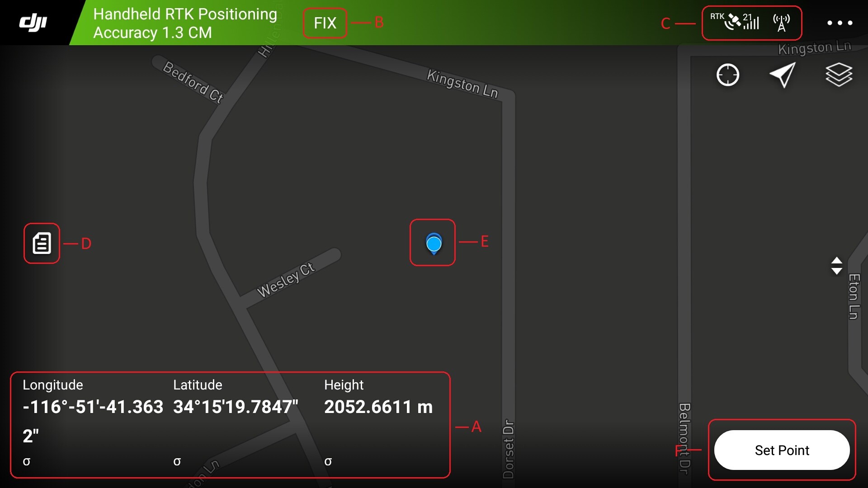
Task: Tap the blue location marker pin
Action: [434, 244]
